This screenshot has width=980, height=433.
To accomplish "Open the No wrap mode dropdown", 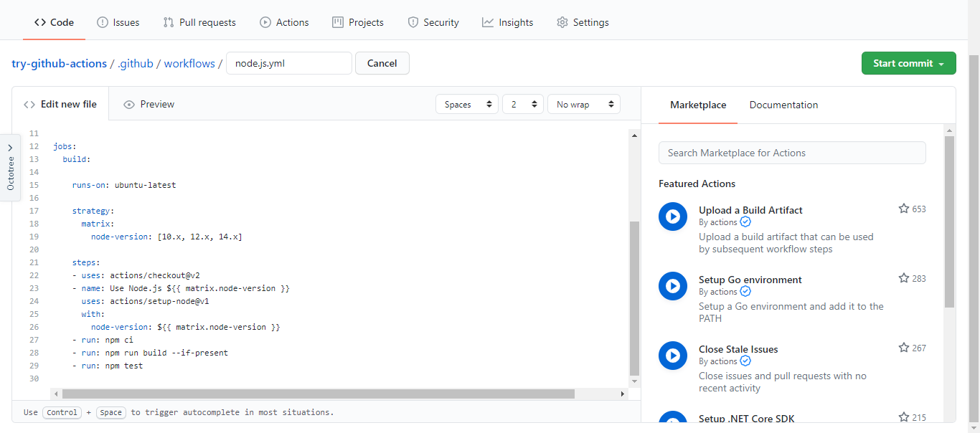I will tap(583, 105).
